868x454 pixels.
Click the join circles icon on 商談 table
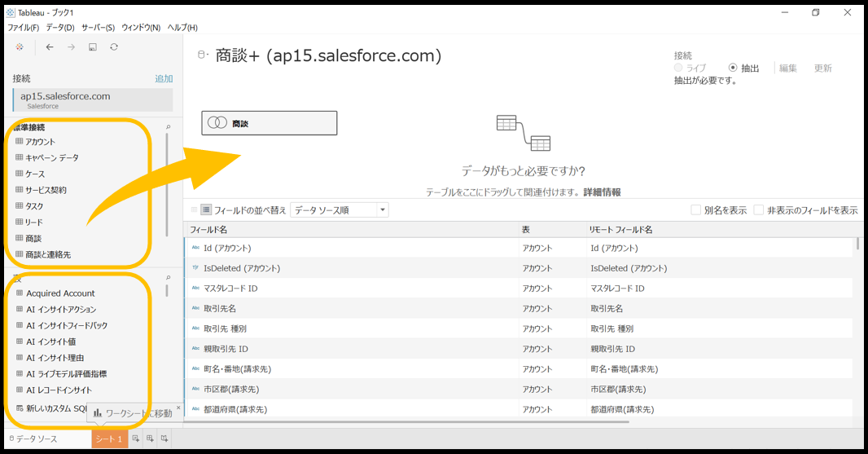[x=217, y=122]
